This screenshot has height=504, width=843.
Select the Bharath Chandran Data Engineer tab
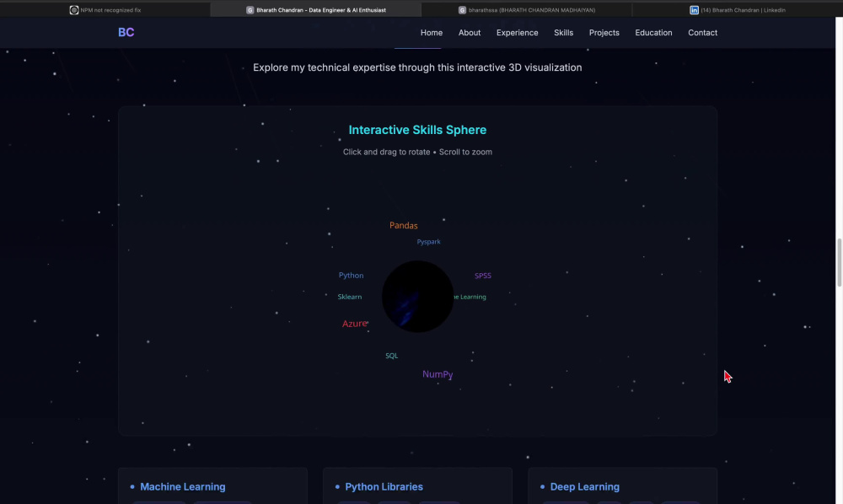tap(315, 9)
